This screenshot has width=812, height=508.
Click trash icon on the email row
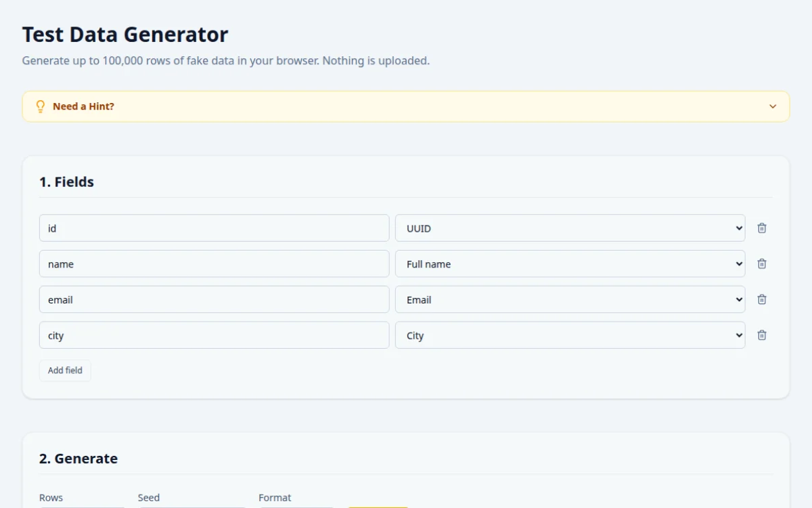click(x=762, y=299)
